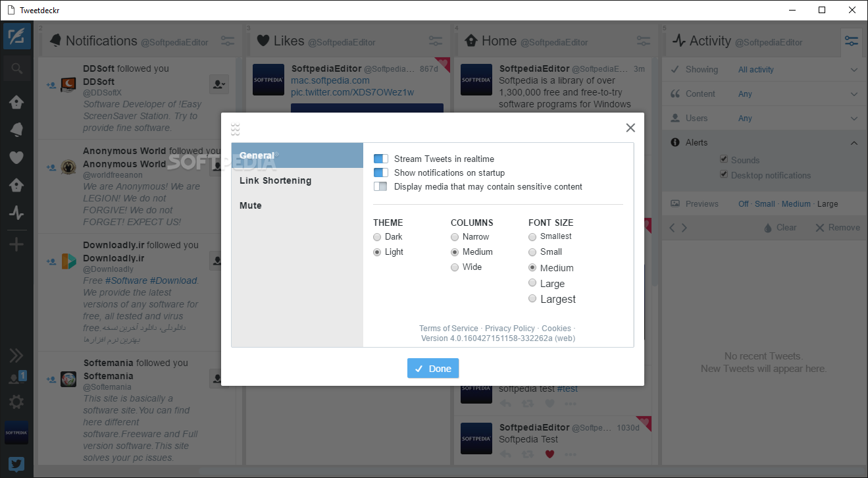Click the Activity column pulse icon in header
The image size is (868, 478).
[x=679, y=41]
